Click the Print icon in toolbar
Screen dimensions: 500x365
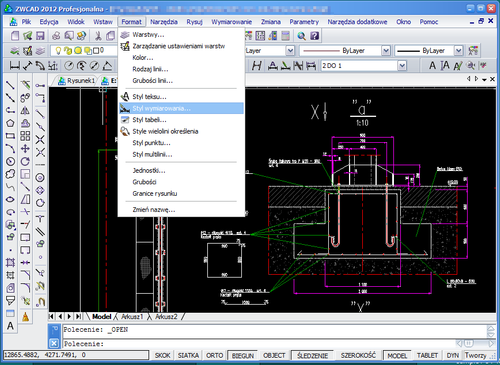click(x=56, y=36)
